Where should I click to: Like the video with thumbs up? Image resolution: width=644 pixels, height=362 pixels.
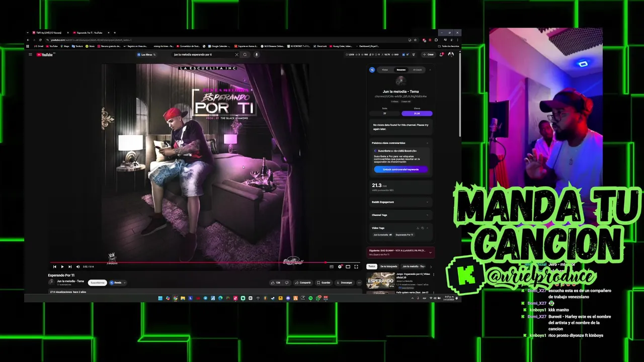[276, 283]
